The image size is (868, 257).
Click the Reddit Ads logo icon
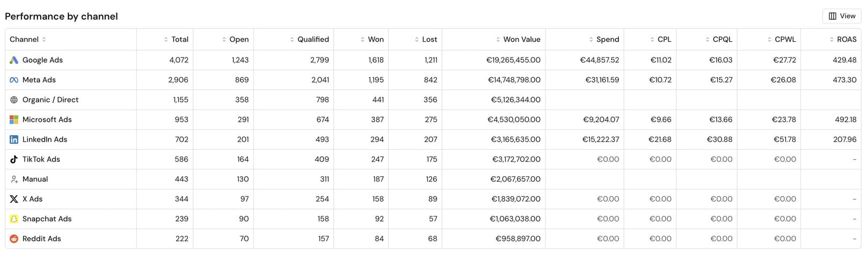[14, 239]
